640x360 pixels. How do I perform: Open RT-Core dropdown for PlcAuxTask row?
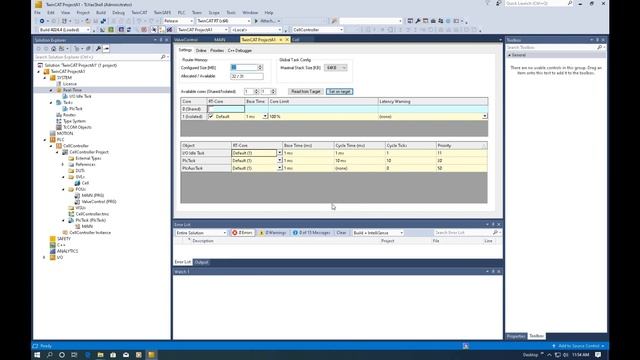point(280,168)
